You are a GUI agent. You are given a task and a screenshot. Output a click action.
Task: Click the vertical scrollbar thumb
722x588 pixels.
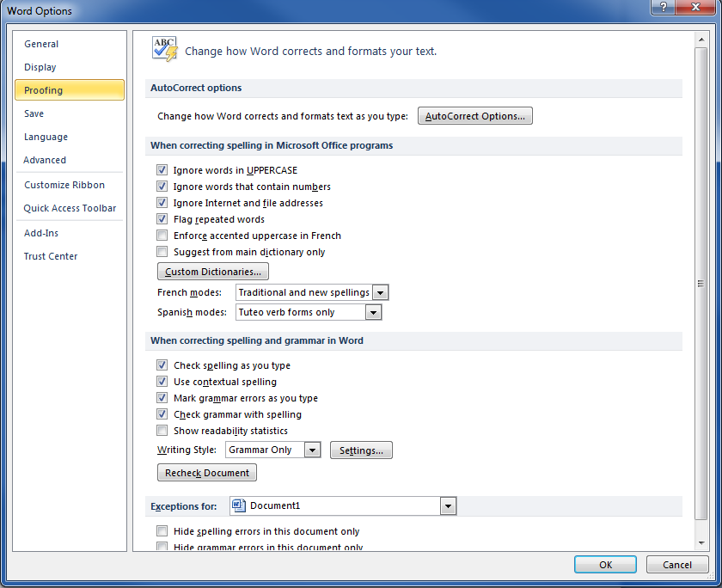pyautogui.click(x=701, y=284)
